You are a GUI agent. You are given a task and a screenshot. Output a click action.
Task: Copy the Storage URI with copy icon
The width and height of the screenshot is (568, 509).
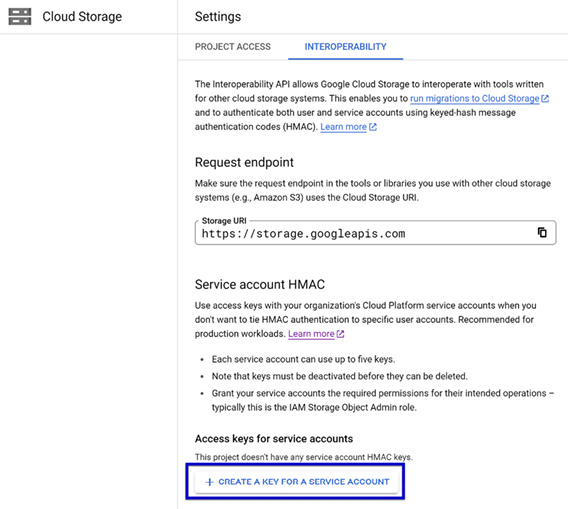542,232
